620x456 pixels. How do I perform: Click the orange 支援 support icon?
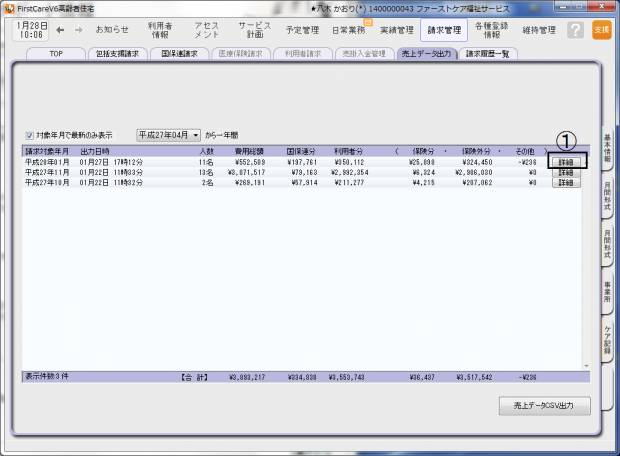pos(601,30)
